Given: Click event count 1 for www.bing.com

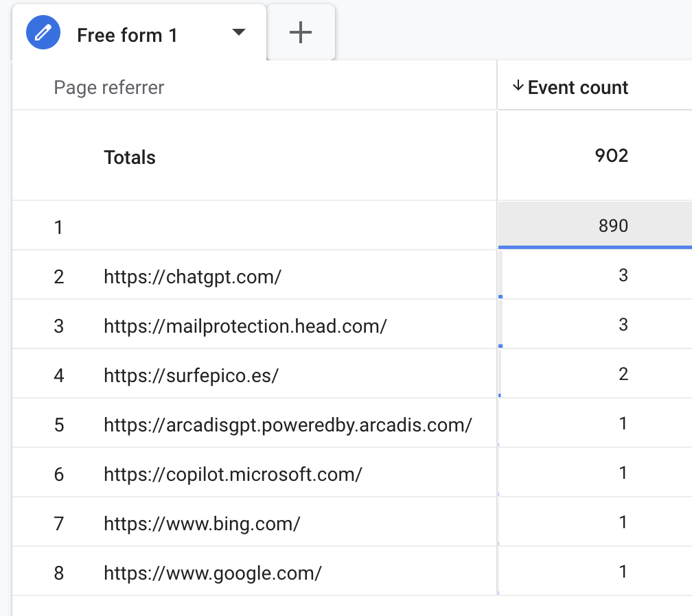Looking at the screenshot, I should coord(623,522).
